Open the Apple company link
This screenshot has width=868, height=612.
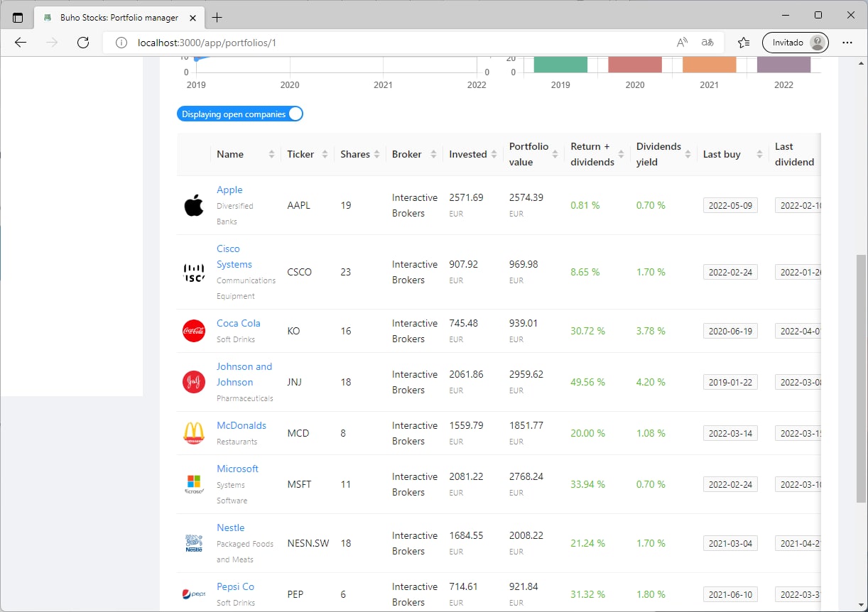229,190
